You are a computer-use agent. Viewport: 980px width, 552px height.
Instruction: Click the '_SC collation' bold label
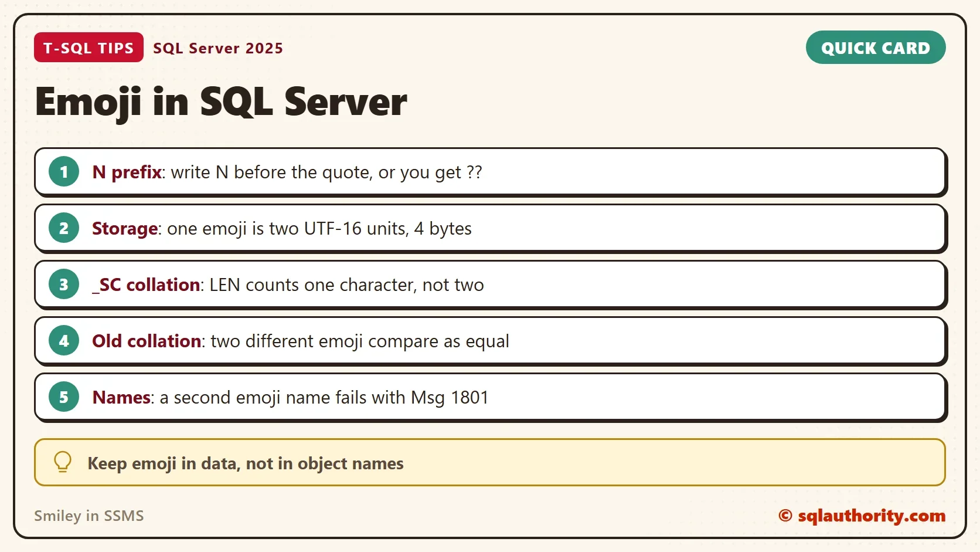pos(146,285)
